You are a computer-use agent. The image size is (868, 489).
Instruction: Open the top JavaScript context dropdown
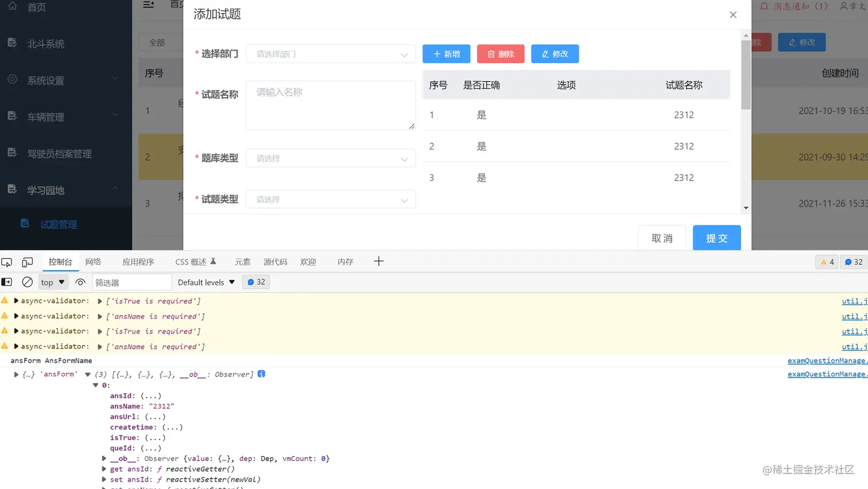pos(53,282)
